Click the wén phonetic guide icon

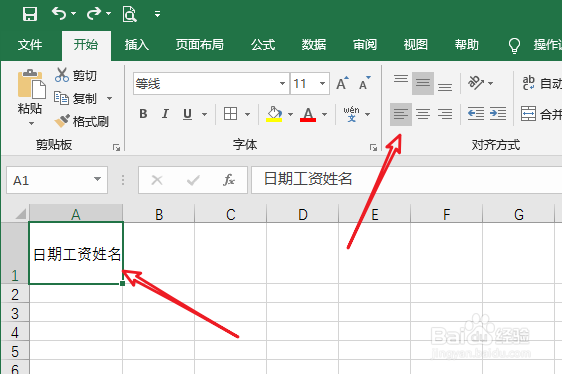pyautogui.click(x=351, y=114)
